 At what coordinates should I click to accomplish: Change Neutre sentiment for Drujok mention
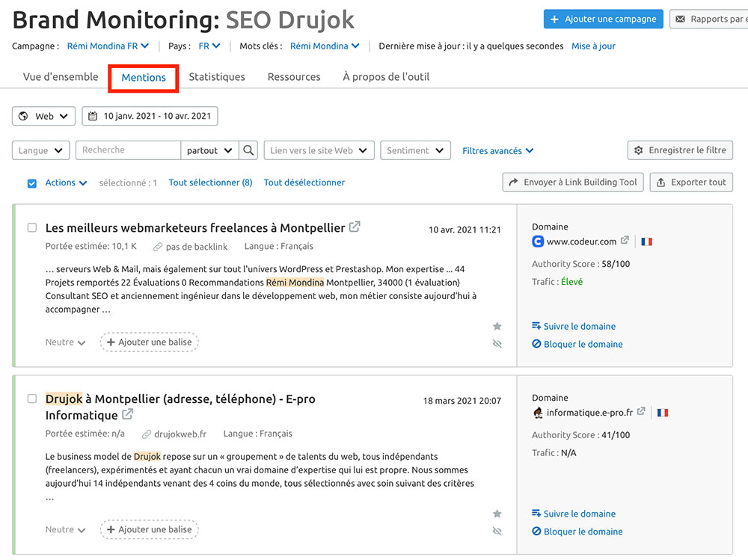(65, 529)
